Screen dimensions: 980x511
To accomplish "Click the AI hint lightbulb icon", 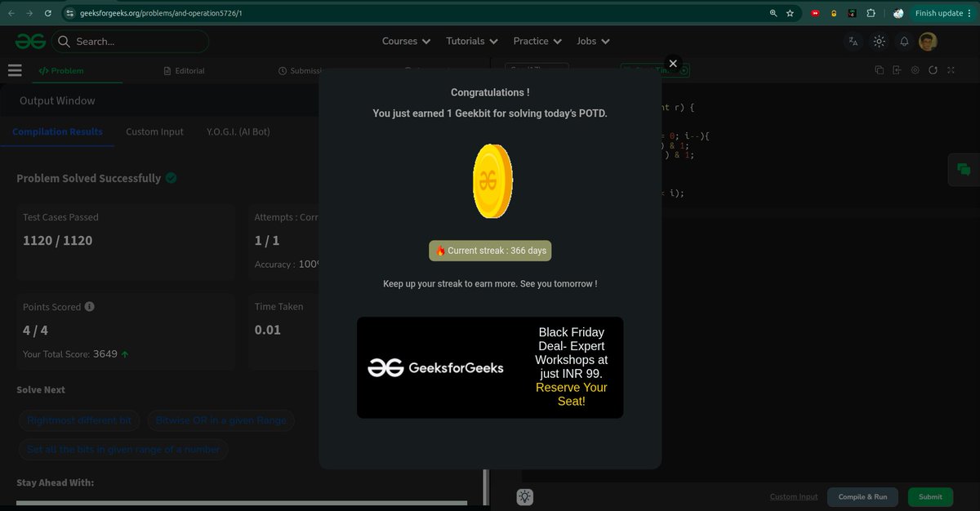I will tap(524, 496).
